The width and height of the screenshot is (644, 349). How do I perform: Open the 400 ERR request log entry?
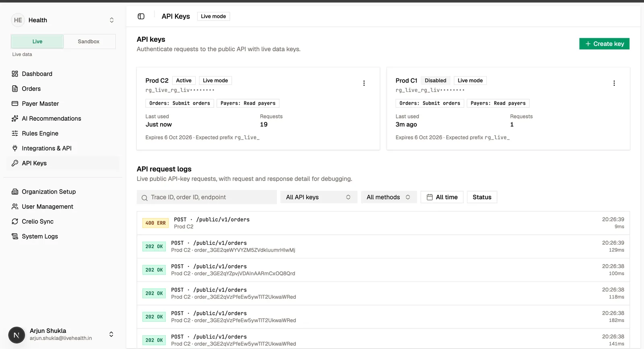[383, 223]
